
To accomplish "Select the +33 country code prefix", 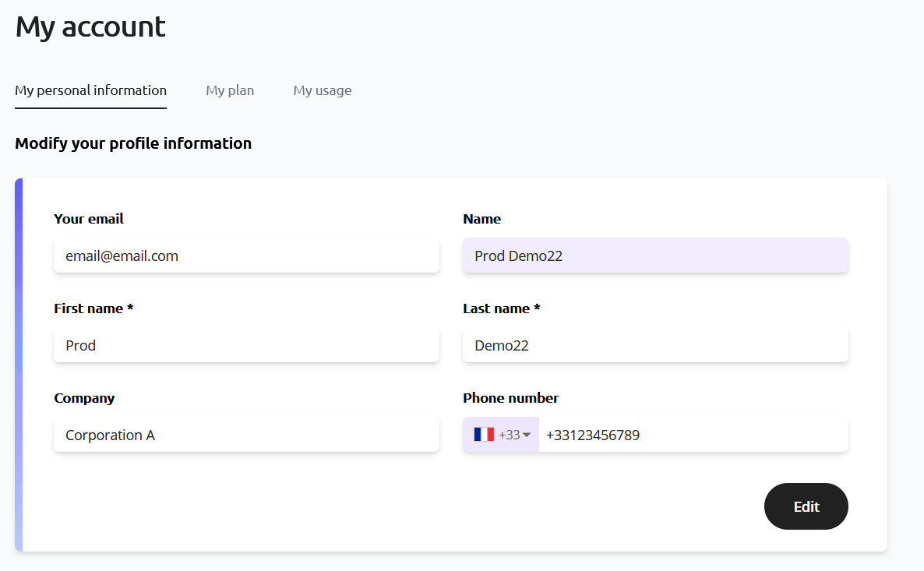I will click(x=509, y=435).
